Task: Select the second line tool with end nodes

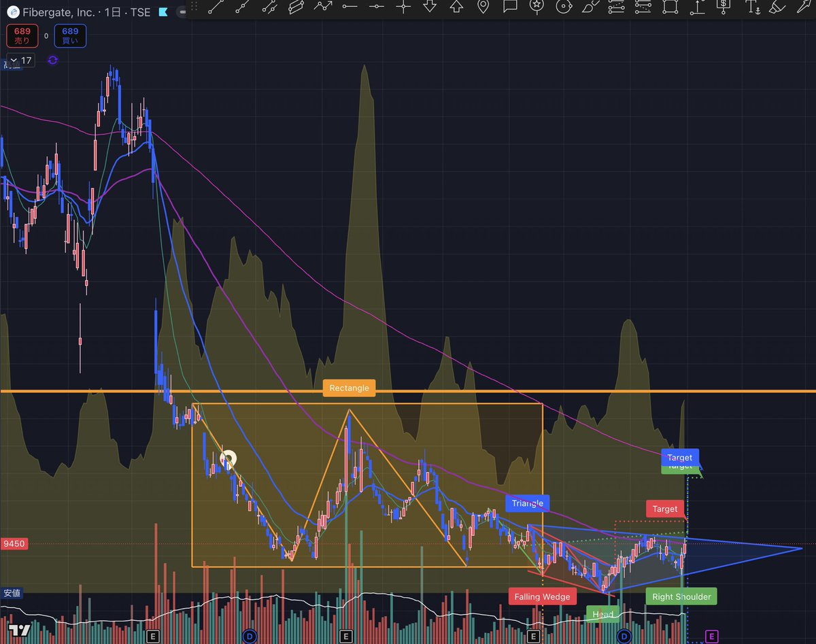Action: (243, 7)
